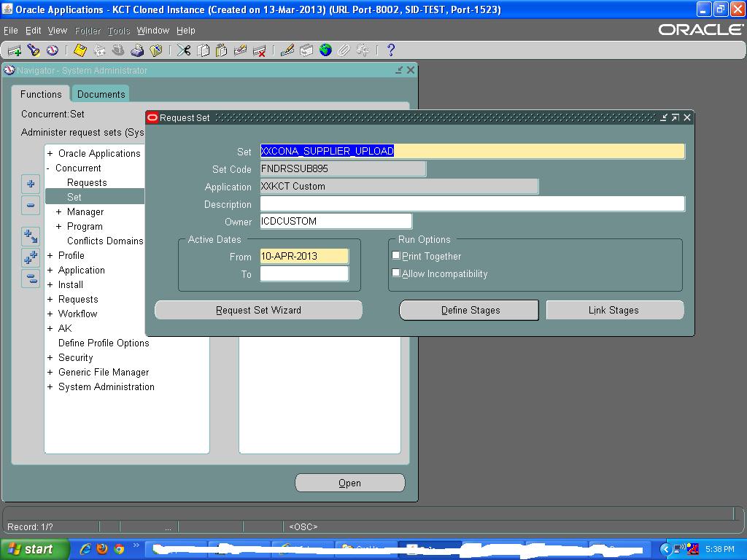The image size is (747, 560).
Task: Click the Navigator collapse minus side button
Action: pyautogui.click(x=31, y=205)
